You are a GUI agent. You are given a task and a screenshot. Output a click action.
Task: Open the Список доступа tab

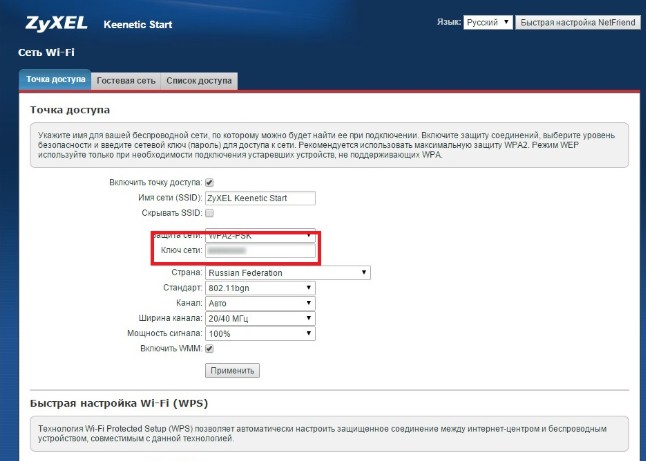pos(199,81)
